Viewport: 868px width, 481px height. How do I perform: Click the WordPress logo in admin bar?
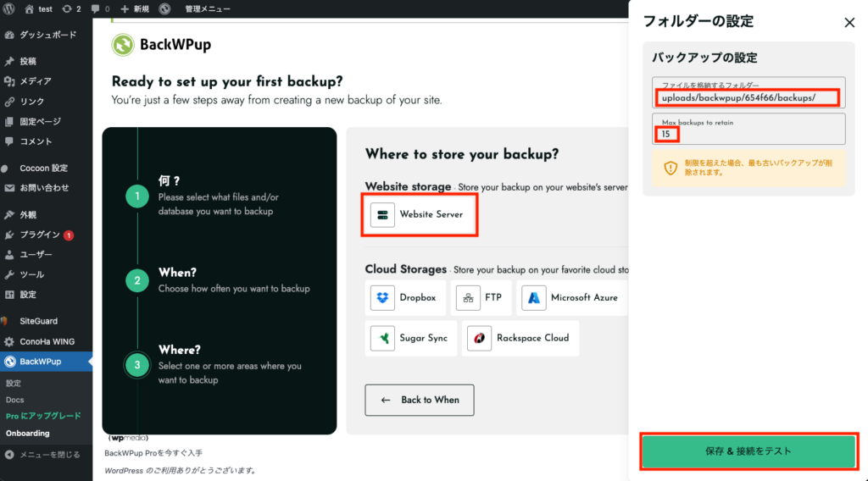8,8
